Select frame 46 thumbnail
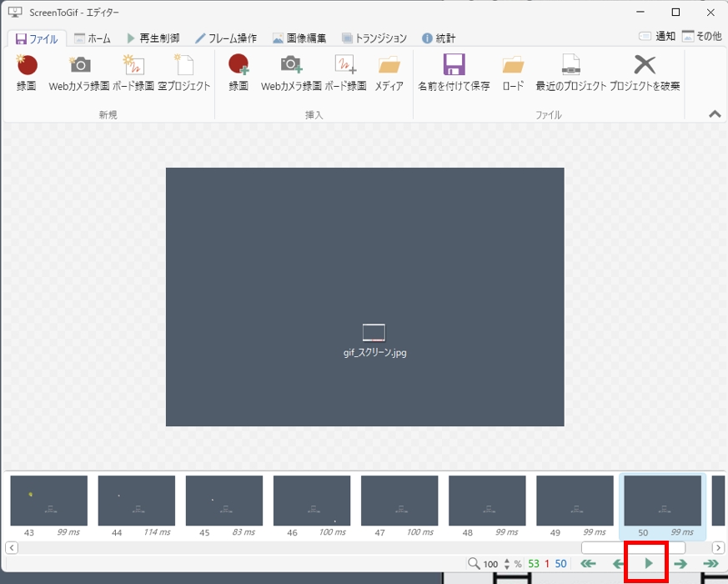This screenshot has width=728, height=584. (x=312, y=501)
